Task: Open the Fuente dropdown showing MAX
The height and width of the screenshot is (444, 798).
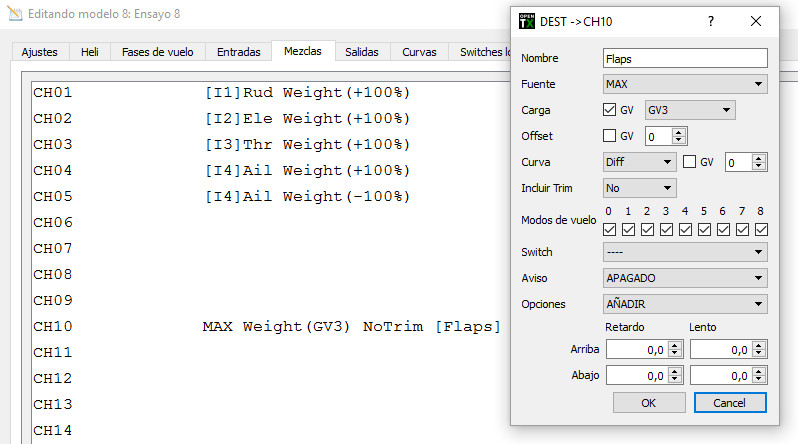Action: click(685, 84)
